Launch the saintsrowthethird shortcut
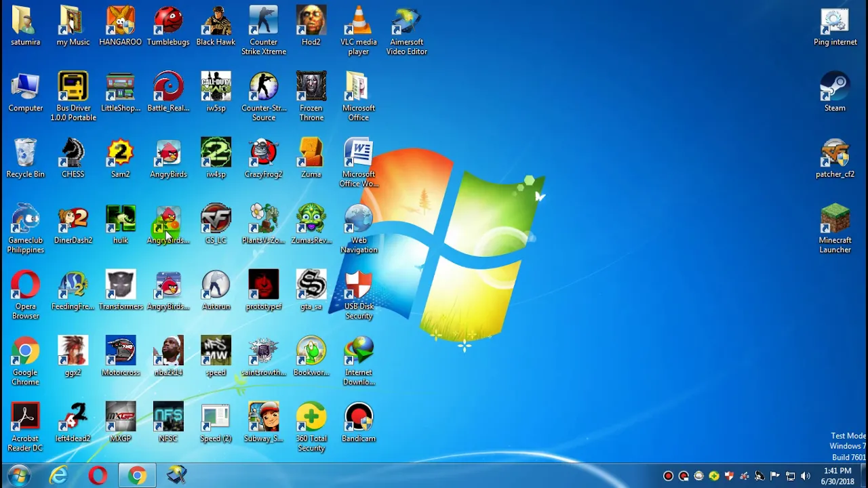This screenshot has width=868, height=488. coord(264,357)
